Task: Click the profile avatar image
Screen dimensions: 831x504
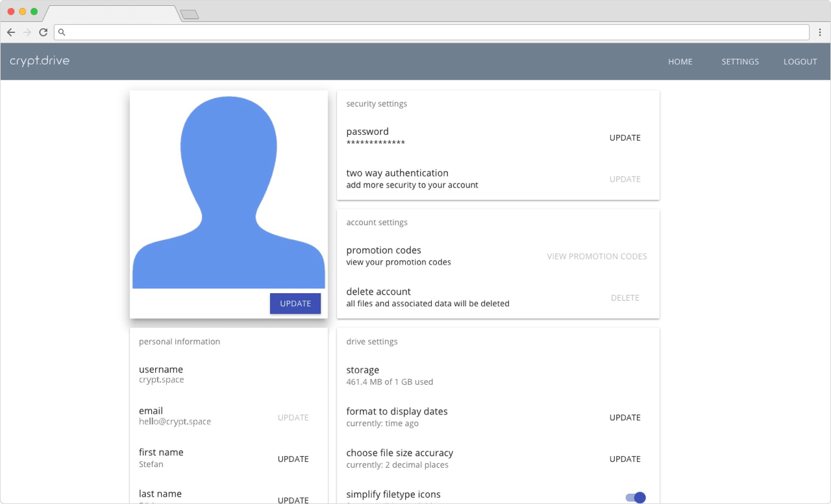Action: (x=229, y=191)
